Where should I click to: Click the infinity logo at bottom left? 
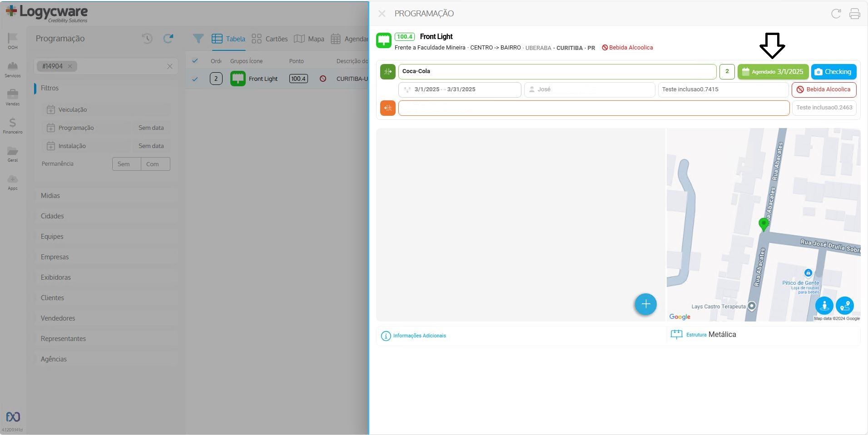click(x=13, y=417)
